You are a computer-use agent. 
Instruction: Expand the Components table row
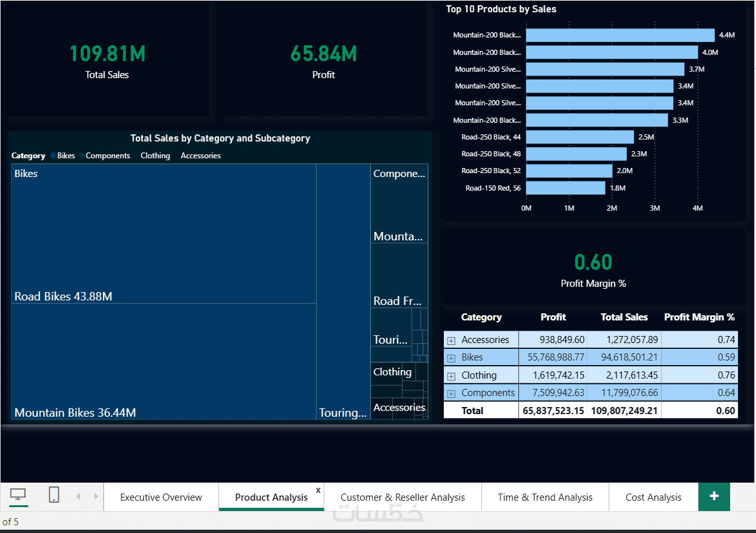pos(451,393)
